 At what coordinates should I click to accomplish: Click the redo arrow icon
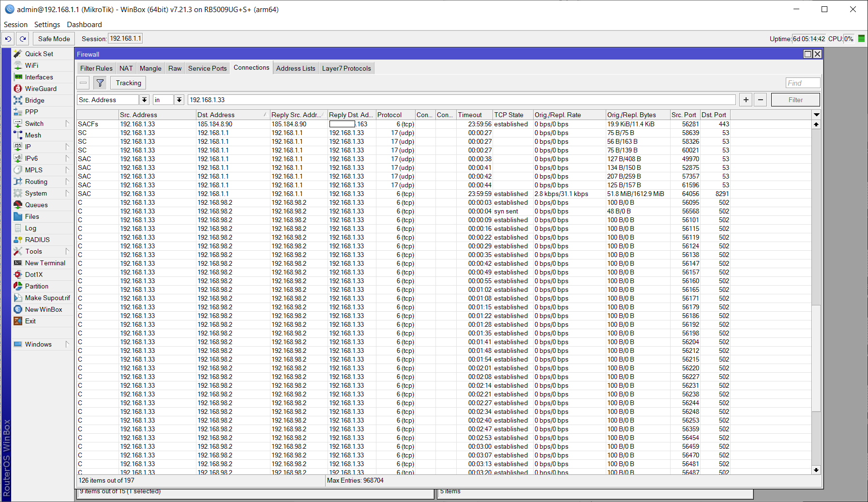click(x=23, y=39)
